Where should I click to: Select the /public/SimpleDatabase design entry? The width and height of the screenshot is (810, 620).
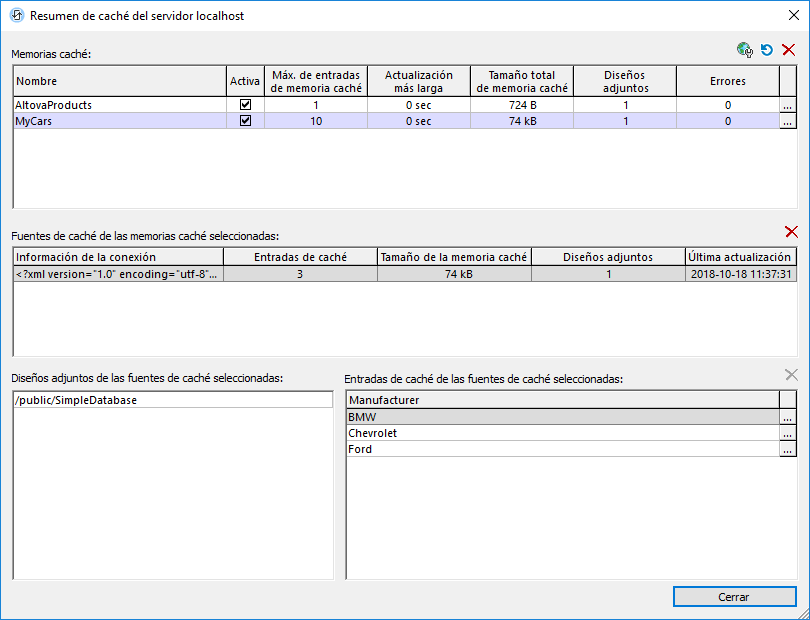coord(172,400)
